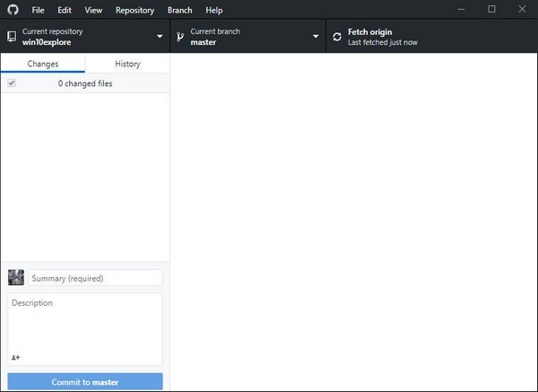Viewport: 538px width, 392px height.
Task: Click the branch icon beside master
Action: click(x=180, y=37)
